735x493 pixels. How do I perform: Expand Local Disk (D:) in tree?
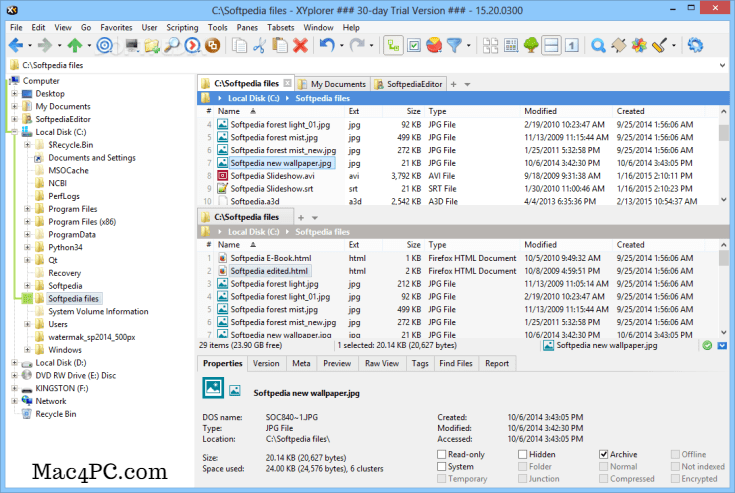15,362
